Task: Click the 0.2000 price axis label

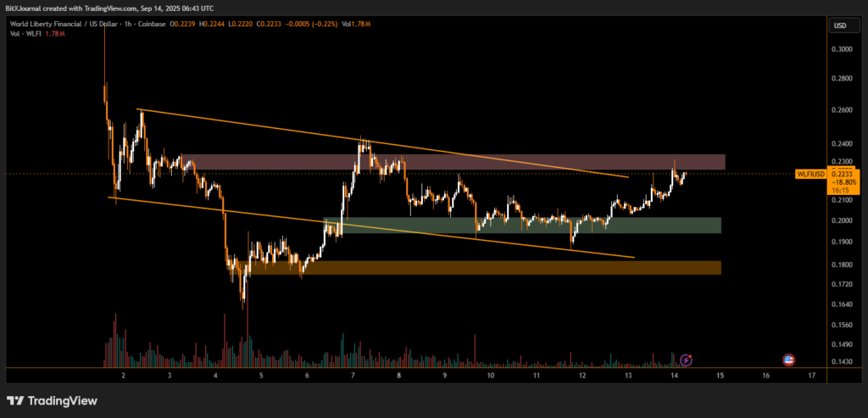Action: pos(842,220)
